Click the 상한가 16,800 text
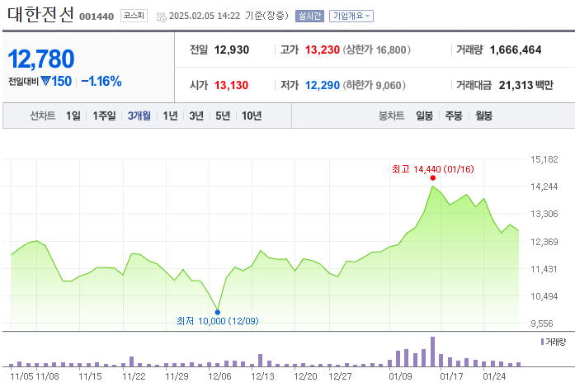The width and height of the screenshot is (575, 392). (x=377, y=50)
